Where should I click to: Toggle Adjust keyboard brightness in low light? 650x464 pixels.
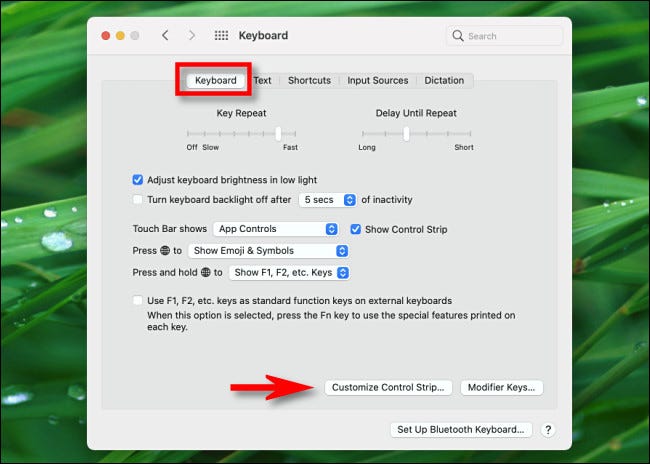[138, 180]
